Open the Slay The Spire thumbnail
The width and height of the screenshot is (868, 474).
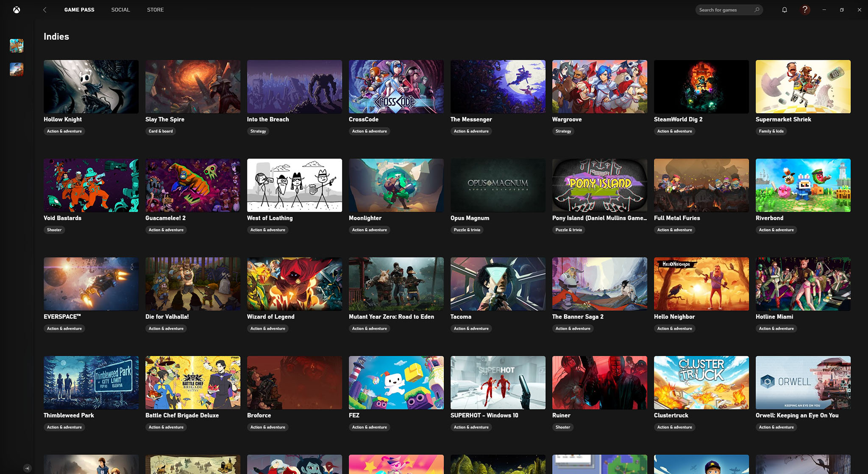[193, 86]
